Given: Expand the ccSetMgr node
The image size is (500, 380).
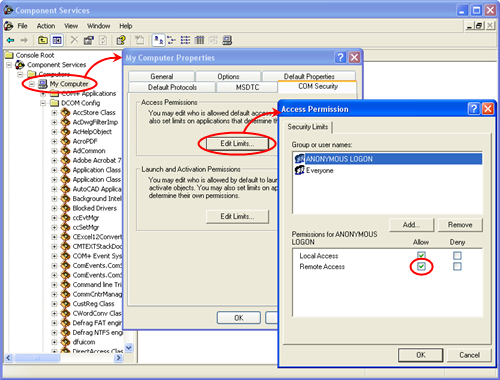Looking at the screenshot, I should tap(54, 228).
